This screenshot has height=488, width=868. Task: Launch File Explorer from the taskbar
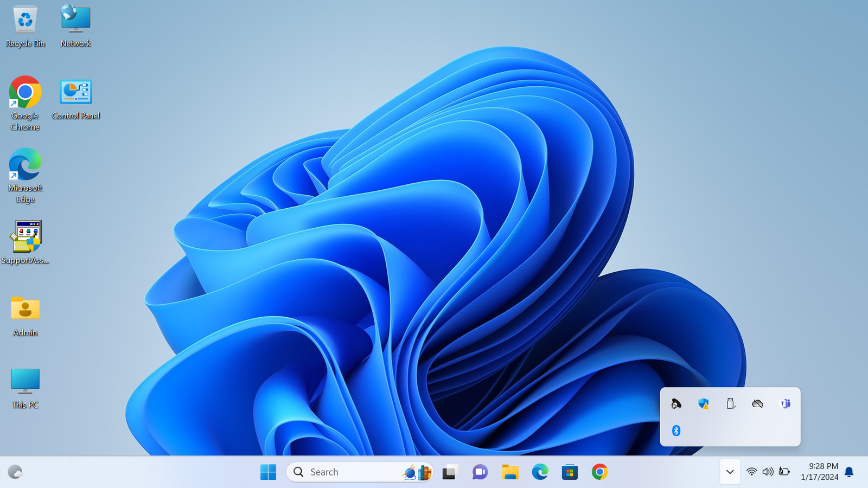coord(510,472)
